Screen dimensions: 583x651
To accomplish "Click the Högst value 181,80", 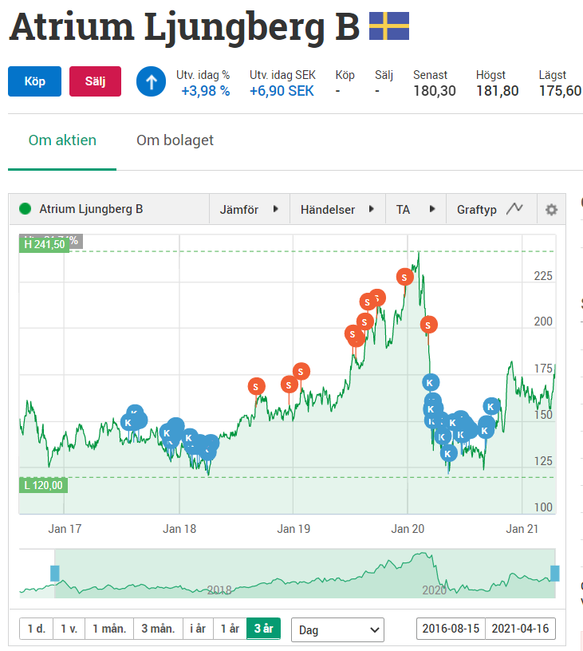I will [497, 91].
